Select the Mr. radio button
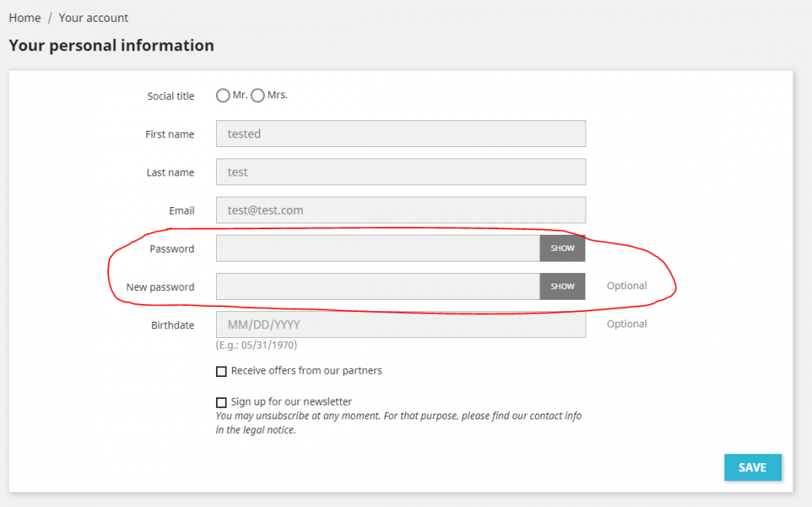 (222, 96)
